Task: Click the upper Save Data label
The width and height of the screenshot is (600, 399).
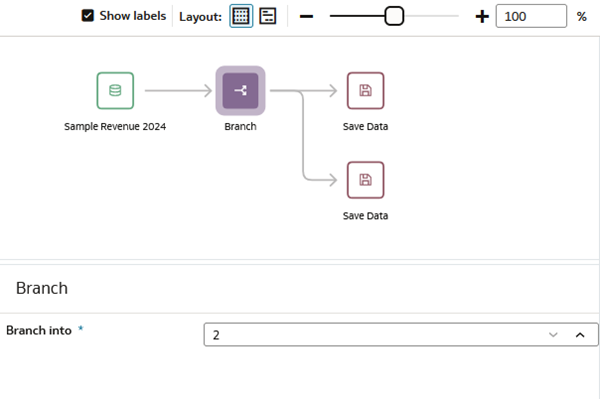Action: click(365, 127)
